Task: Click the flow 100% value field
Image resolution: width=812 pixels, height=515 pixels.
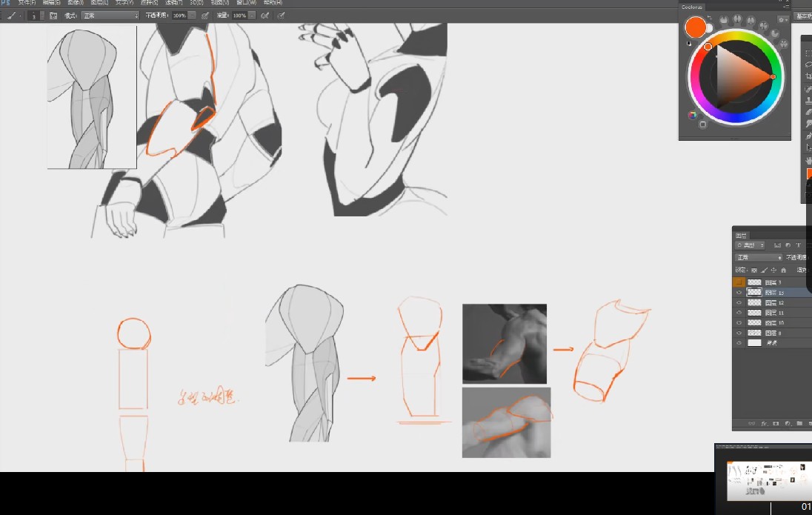Action: pyautogui.click(x=239, y=16)
